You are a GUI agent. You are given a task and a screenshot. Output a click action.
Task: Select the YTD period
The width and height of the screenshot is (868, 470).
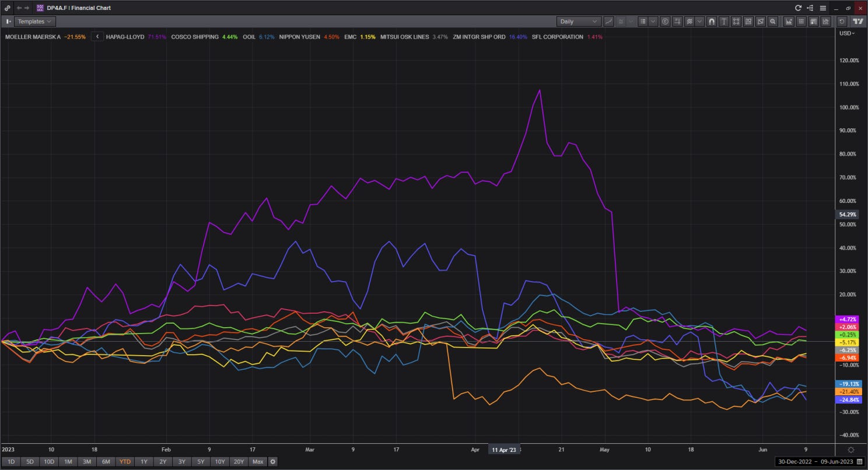[x=125, y=462]
